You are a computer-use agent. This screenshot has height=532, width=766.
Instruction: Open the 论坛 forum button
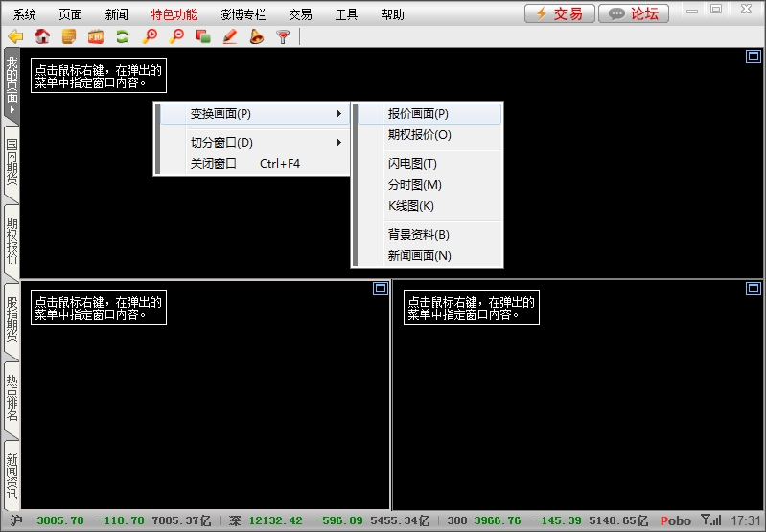pos(634,13)
